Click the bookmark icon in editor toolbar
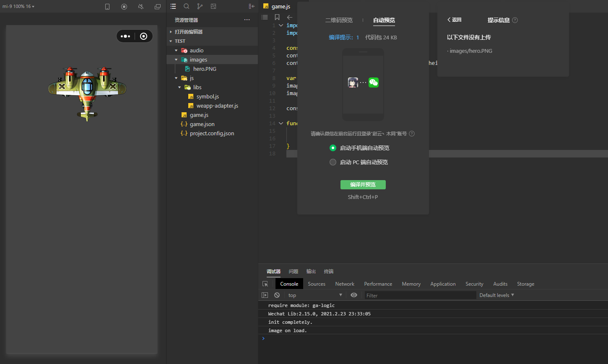The image size is (608, 364). tap(277, 17)
